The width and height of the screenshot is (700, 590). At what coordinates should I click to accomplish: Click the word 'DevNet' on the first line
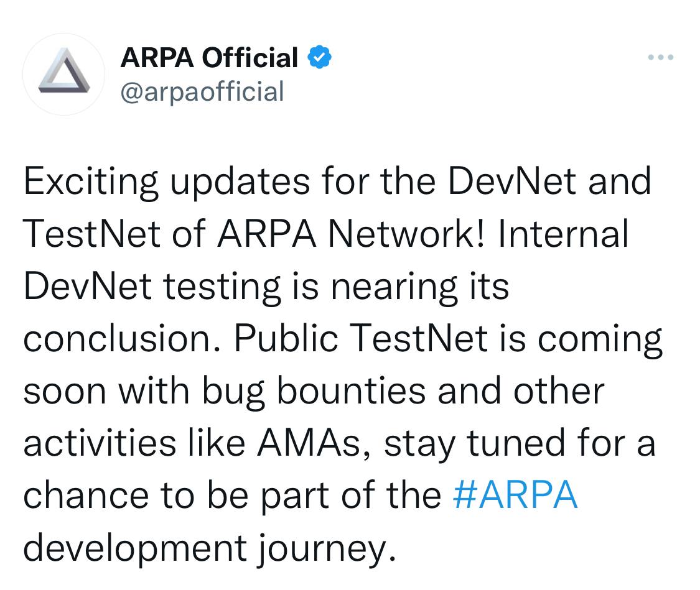(x=511, y=181)
